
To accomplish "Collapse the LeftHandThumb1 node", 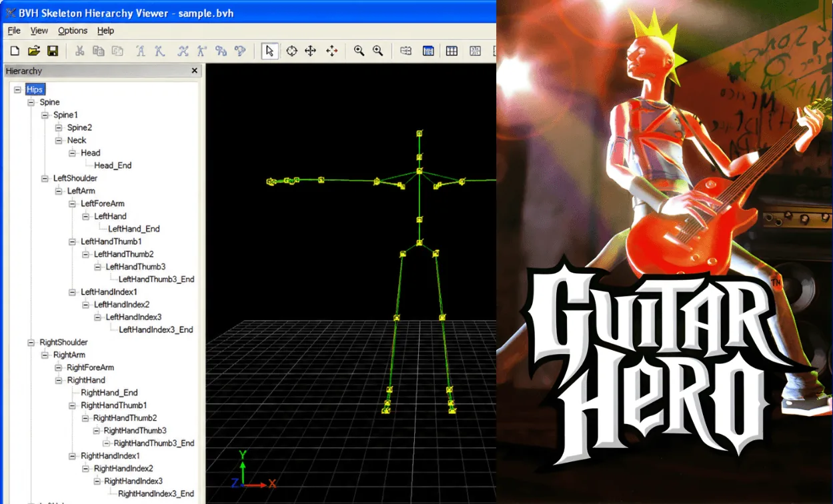I will point(72,241).
